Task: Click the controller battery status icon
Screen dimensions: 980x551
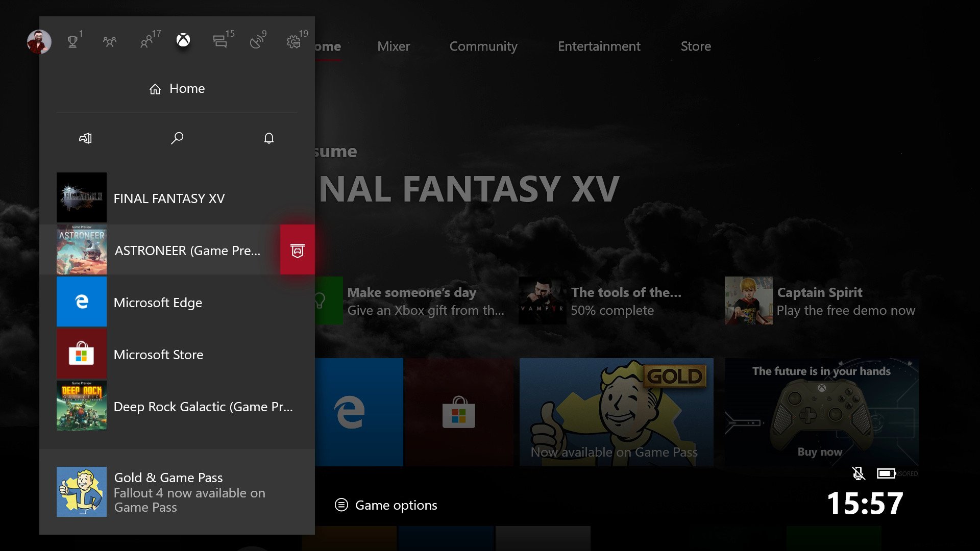Action: click(886, 473)
